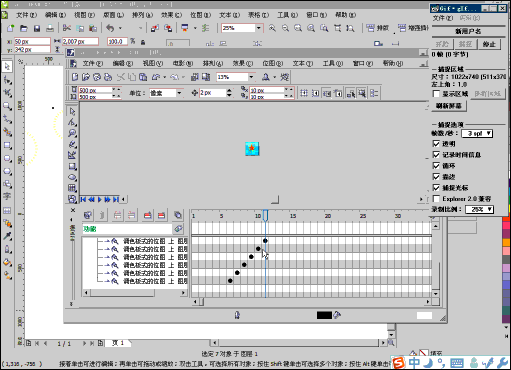Click the 停止 button in GIF recorder
Image resolution: width=511 pixels, height=370 pixels.
[489, 44]
